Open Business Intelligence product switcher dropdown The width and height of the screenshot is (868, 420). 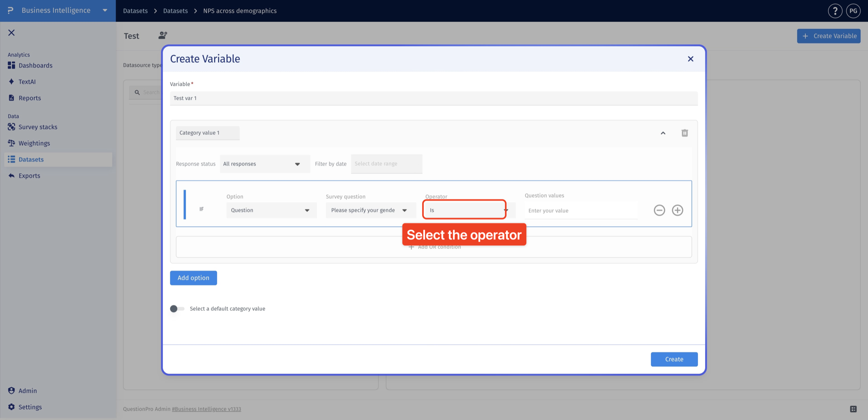point(105,11)
